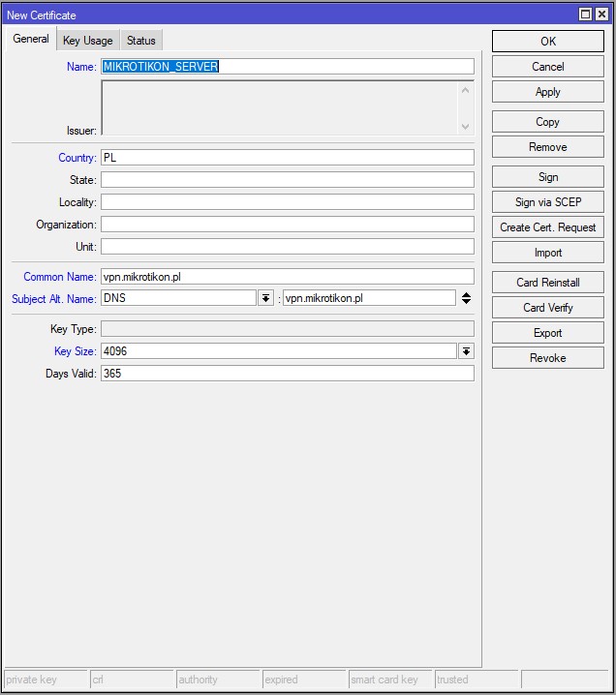616x695 pixels.
Task: Click the 'Subject Alt. Name:' label
Action: click(54, 299)
